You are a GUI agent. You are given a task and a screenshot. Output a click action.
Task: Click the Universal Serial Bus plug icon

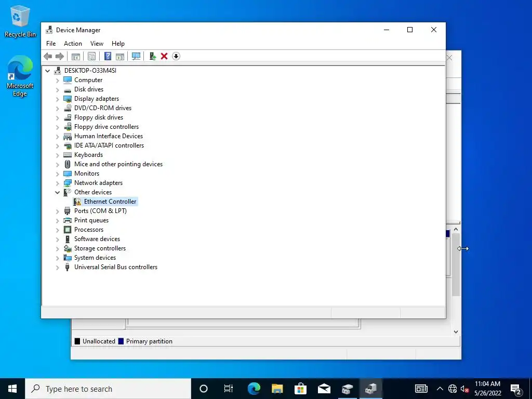[x=67, y=267]
